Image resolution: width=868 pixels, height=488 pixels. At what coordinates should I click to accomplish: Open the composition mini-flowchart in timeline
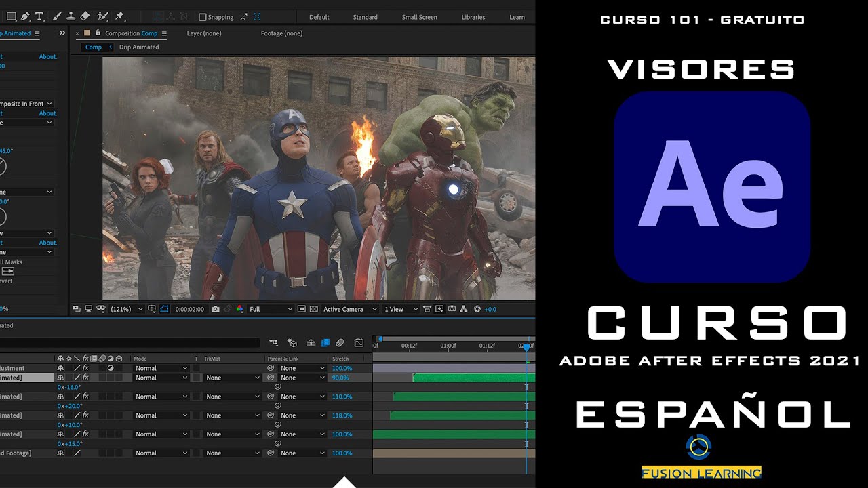(273, 343)
